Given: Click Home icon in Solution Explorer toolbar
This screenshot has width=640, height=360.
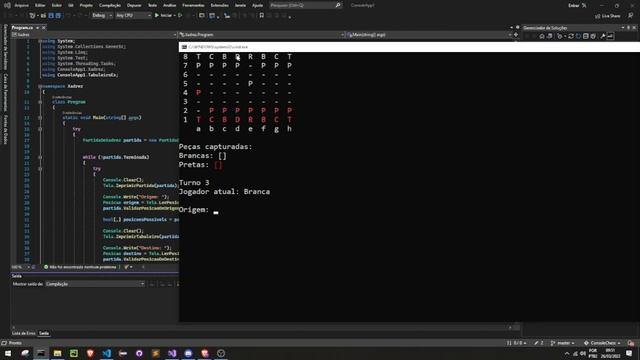Looking at the screenshot, I should pyautogui.click(x=542, y=36).
